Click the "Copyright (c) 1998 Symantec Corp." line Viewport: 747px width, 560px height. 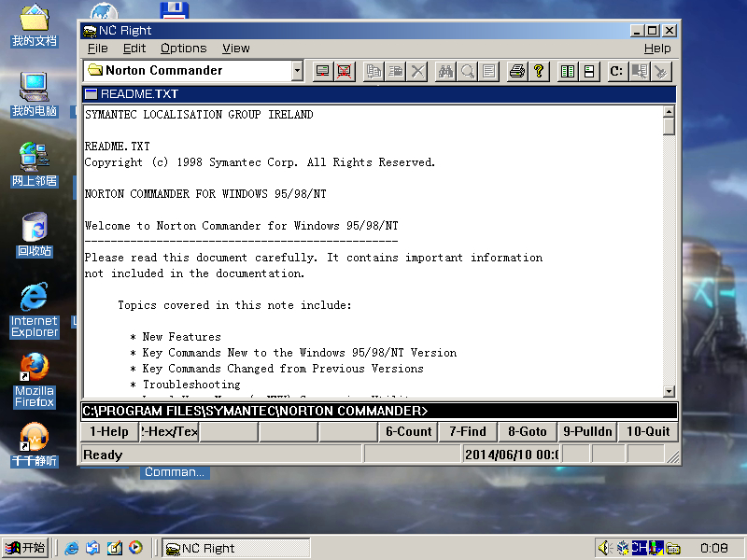(191, 162)
